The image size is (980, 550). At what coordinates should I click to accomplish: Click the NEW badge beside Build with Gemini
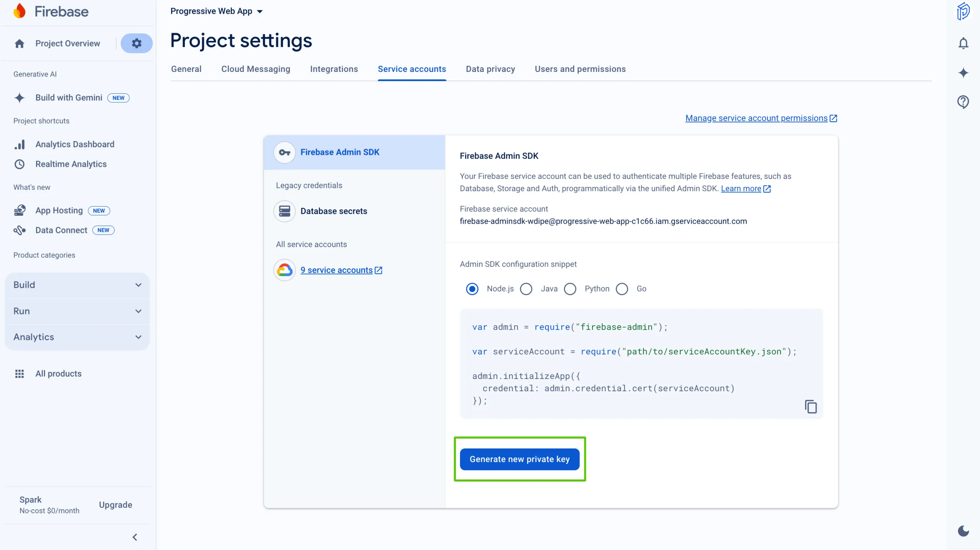click(118, 98)
